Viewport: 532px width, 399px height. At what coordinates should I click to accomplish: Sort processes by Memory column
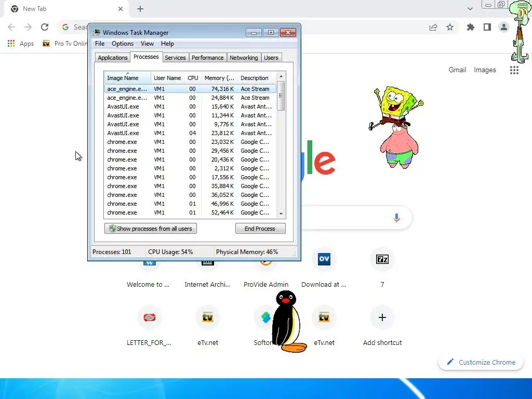tap(219, 78)
